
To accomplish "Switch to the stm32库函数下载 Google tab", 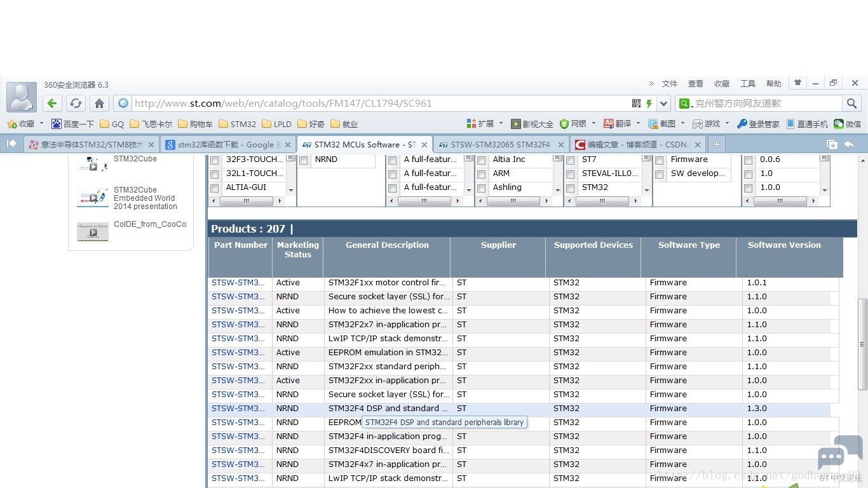I will (x=228, y=144).
